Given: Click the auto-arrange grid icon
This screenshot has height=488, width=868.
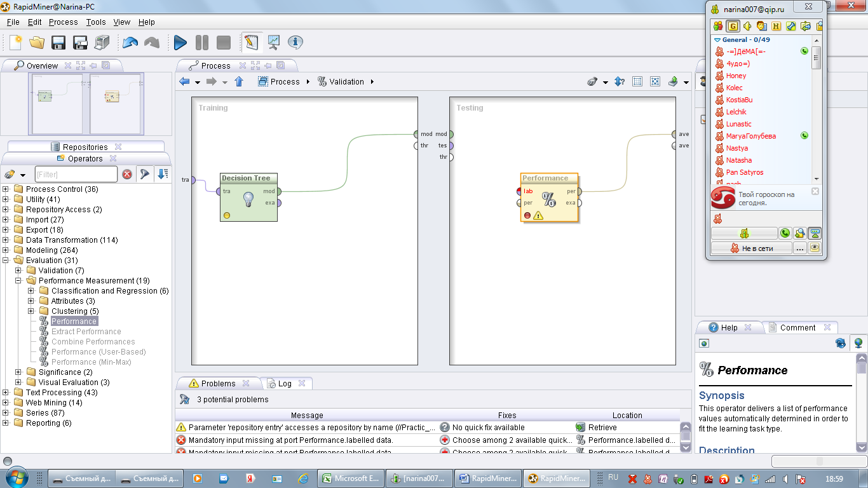Looking at the screenshot, I should pyautogui.click(x=637, y=81).
